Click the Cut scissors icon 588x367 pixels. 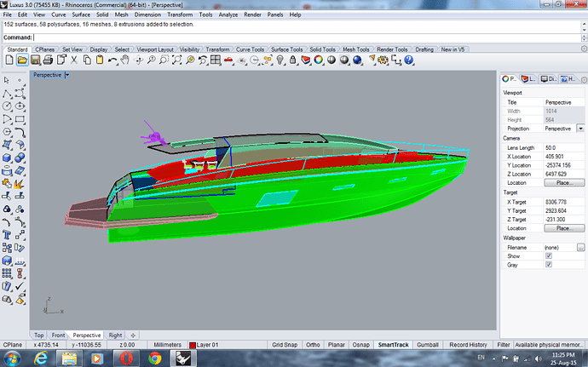pos(75,60)
